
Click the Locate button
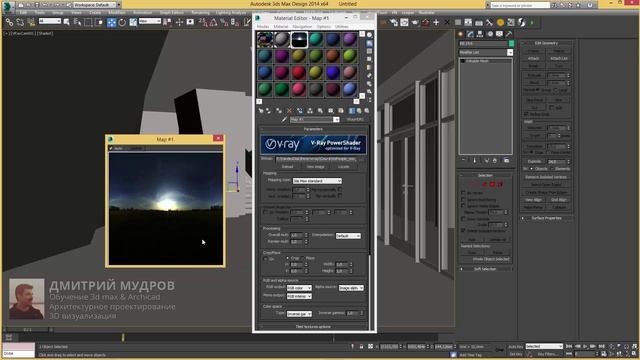(343, 167)
